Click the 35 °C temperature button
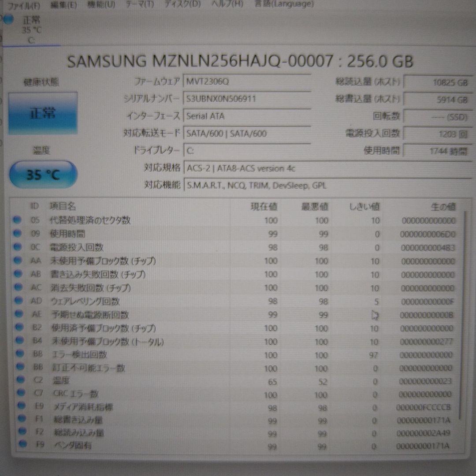476x476 pixels. click(43, 175)
